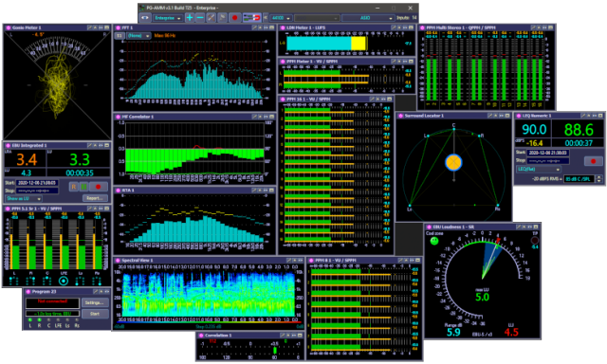The height and width of the screenshot is (364, 607).
Task: Open settings wrench on Spectral View 1
Action: [288, 261]
